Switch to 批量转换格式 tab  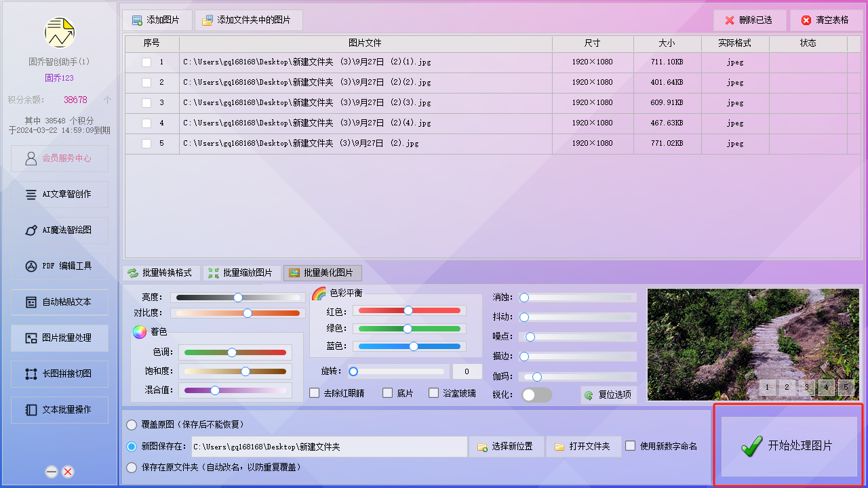pyautogui.click(x=161, y=273)
